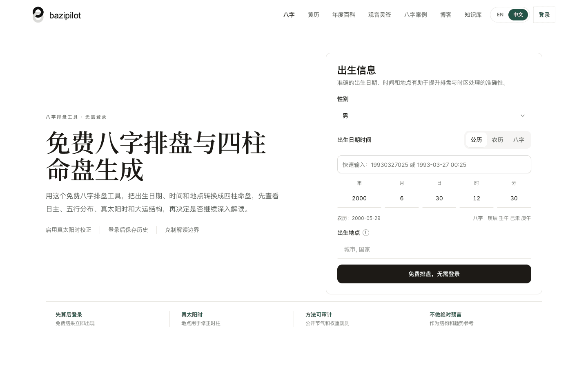Click the info icon beside 出生地点

point(366,233)
